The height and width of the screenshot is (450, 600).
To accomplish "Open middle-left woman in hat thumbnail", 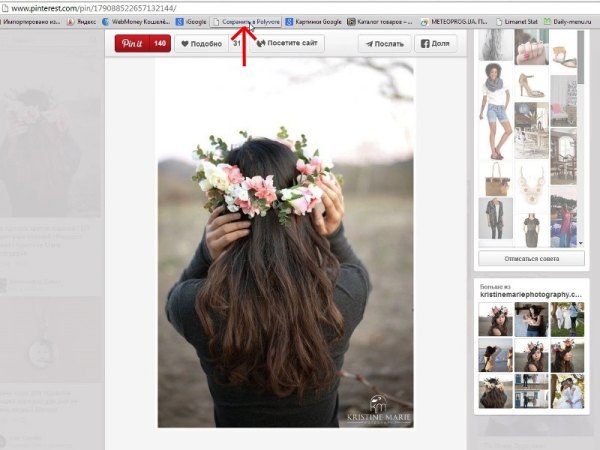I will click(496, 355).
